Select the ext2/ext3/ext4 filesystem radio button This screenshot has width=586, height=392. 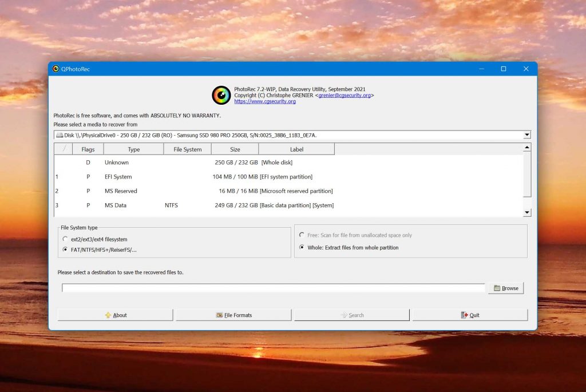click(x=66, y=240)
